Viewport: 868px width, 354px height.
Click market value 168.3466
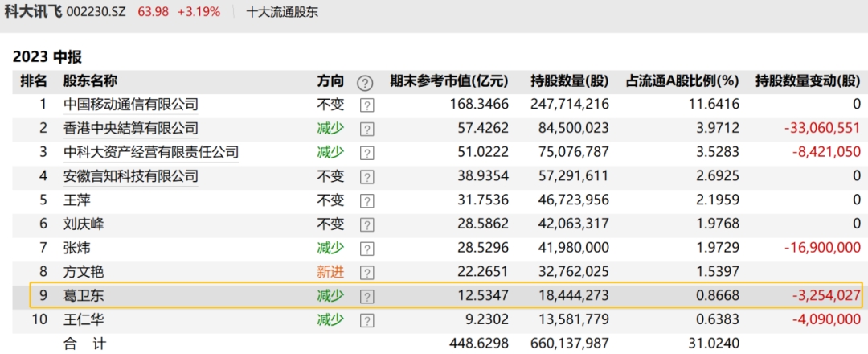tap(481, 104)
